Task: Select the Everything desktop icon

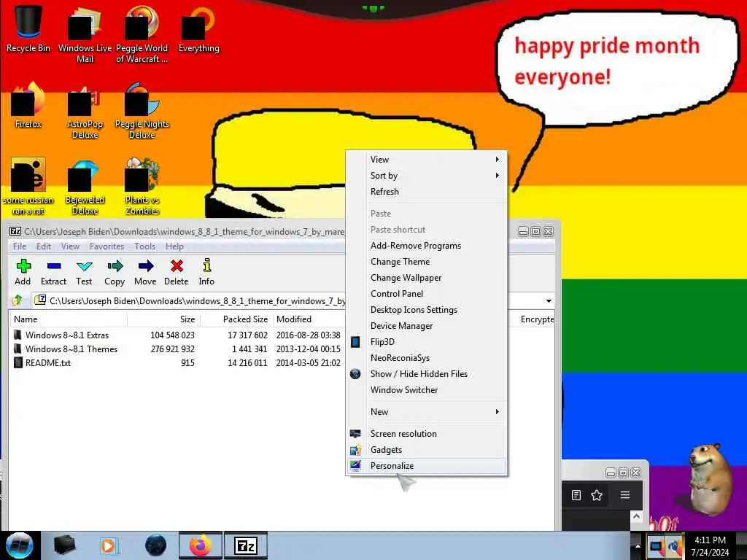Action: (198, 28)
